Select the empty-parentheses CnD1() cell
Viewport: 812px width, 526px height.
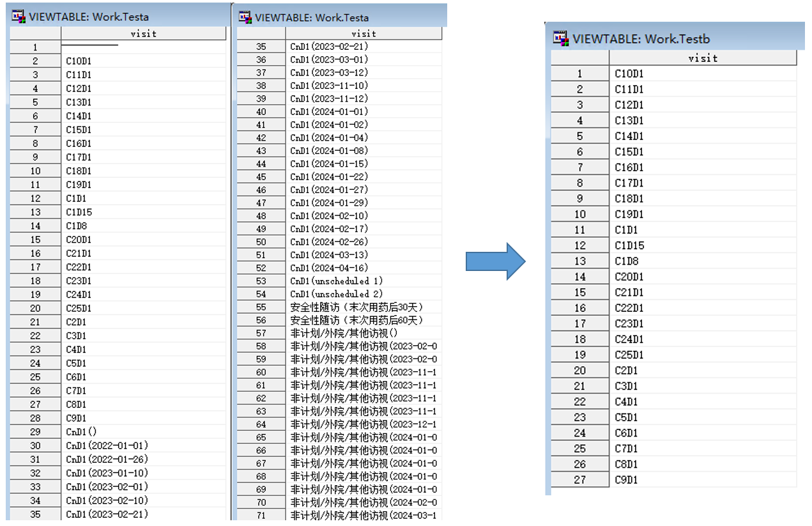(144, 432)
